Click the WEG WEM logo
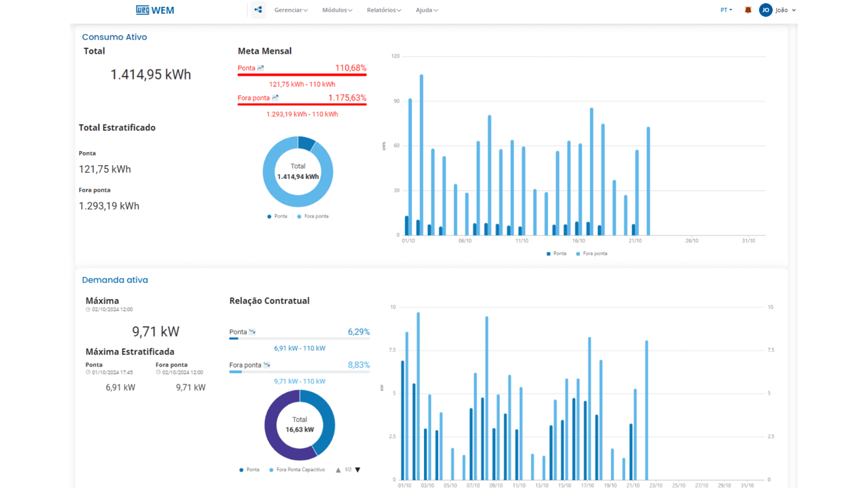The height and width of the screenshot is (488, 868). pos(155,10)
